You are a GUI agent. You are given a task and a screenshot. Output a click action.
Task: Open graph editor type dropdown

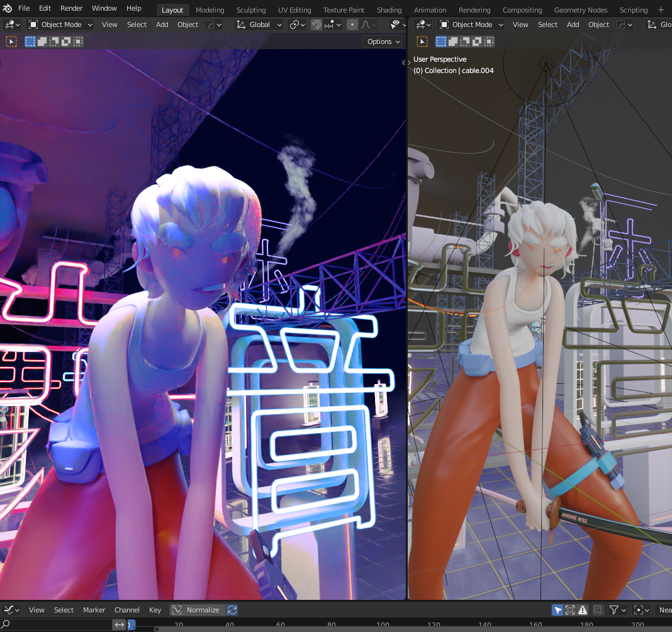(x=11, y=610)
